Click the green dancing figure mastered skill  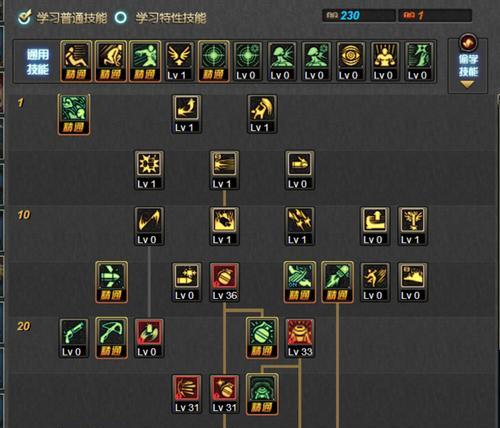tap(74, 114)
